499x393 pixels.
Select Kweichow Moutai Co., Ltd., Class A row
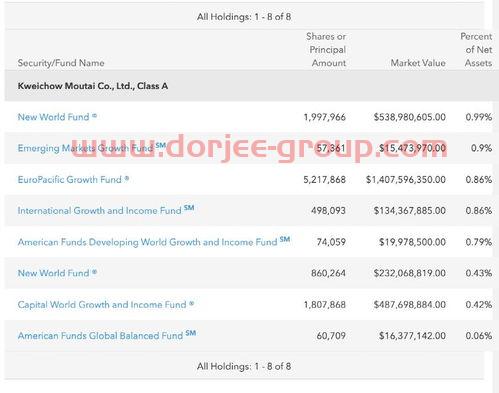click(248, 86)
